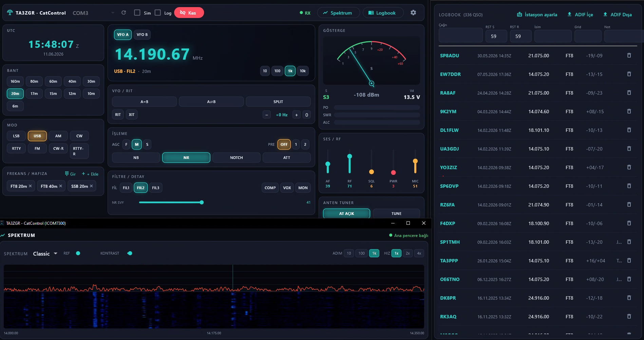Delete the SP6DVP logbook entry

click(629, 186)
